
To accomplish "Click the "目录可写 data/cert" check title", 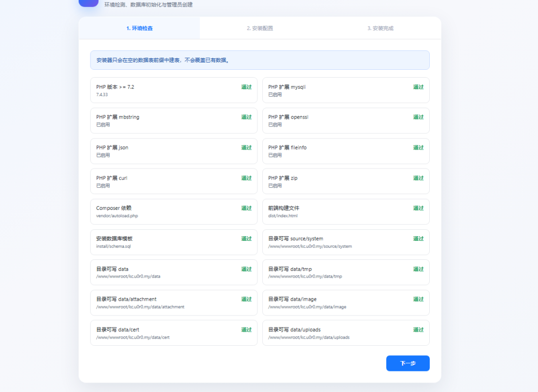I will coord(118,330).
